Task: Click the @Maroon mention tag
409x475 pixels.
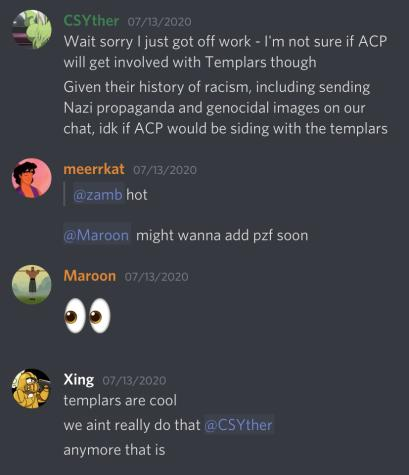Action: 96,235
